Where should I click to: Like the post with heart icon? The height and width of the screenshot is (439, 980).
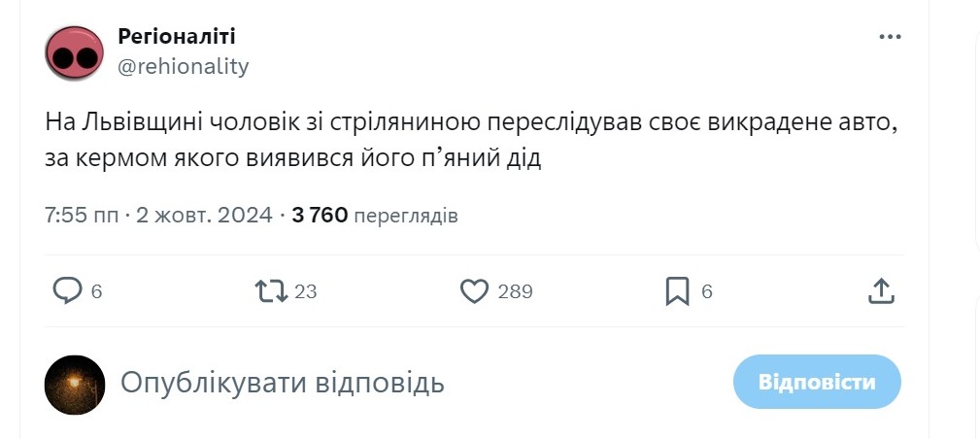pos(473,290)
